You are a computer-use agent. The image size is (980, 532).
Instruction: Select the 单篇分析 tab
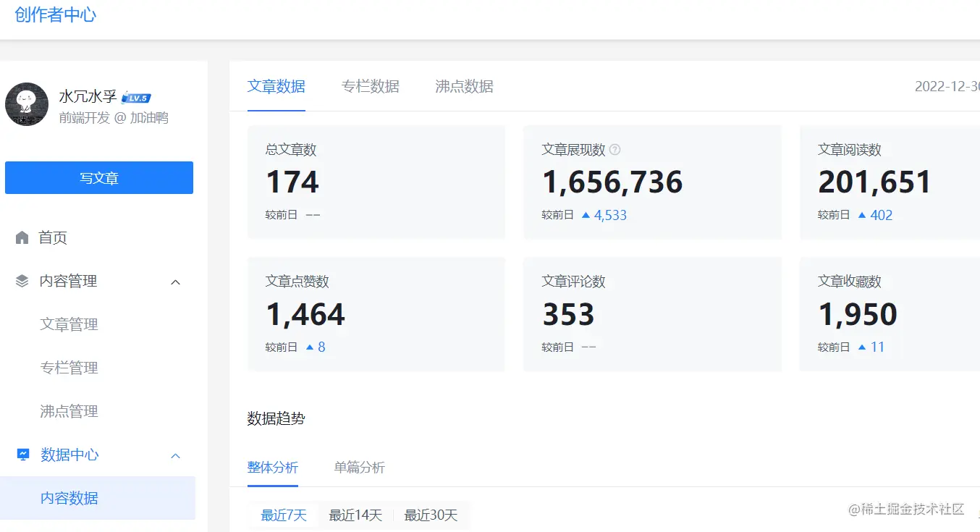(360, 467)
